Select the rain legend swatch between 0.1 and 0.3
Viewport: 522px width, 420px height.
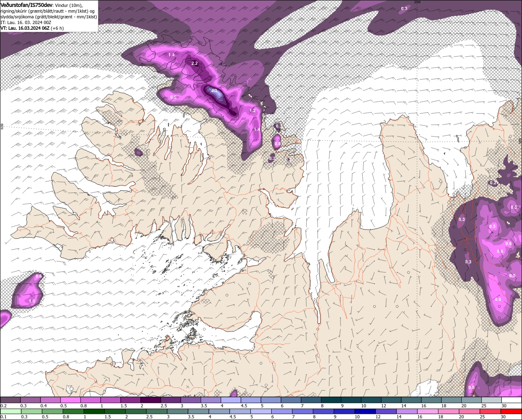point(11,411)
